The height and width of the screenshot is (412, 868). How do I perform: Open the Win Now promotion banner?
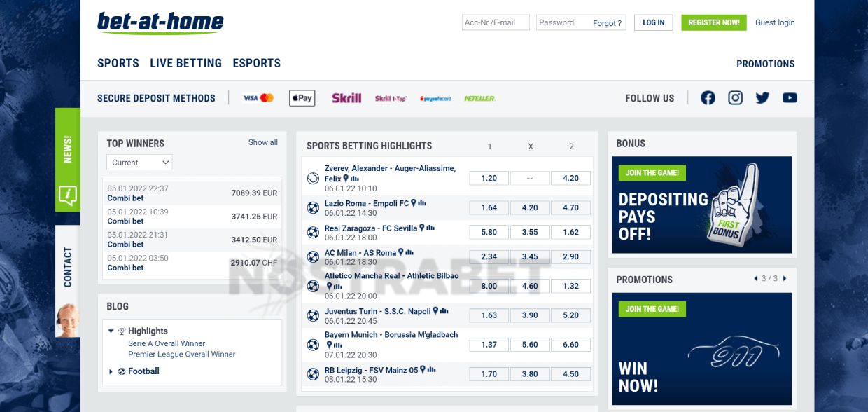(x=702, y=349)
